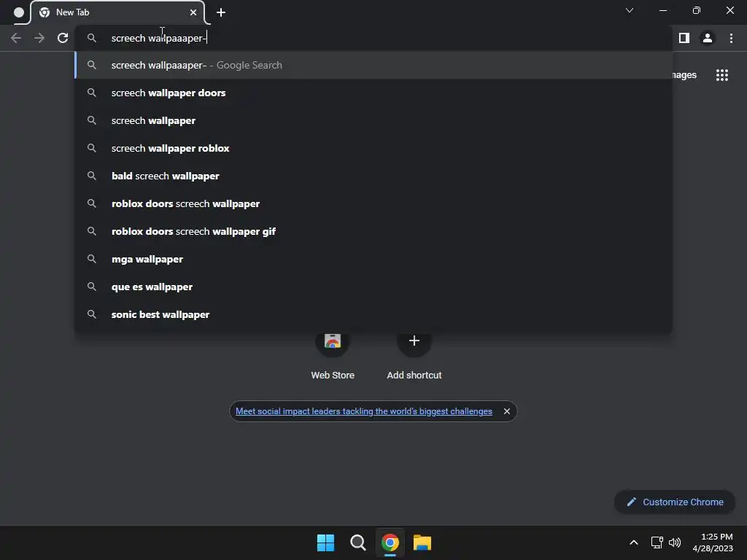Select 'roblox doors screech wallpaper gif' suggestion

[373, 231]
